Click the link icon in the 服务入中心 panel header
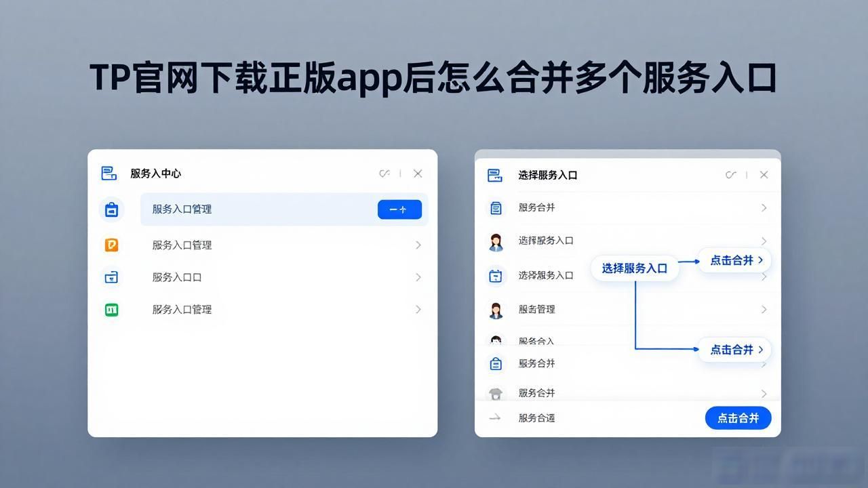This screenshot has height=488, width=868. pos(384,174)
